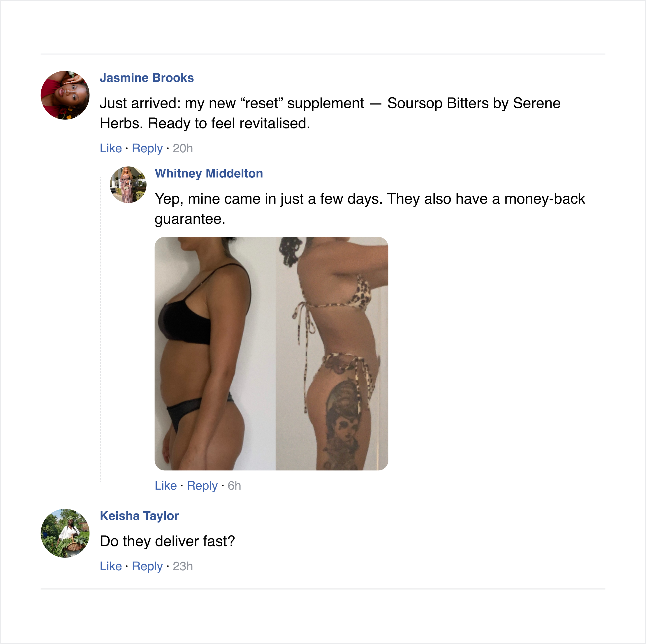Open Jasmine Brooks' profile picture

(65, 95)
